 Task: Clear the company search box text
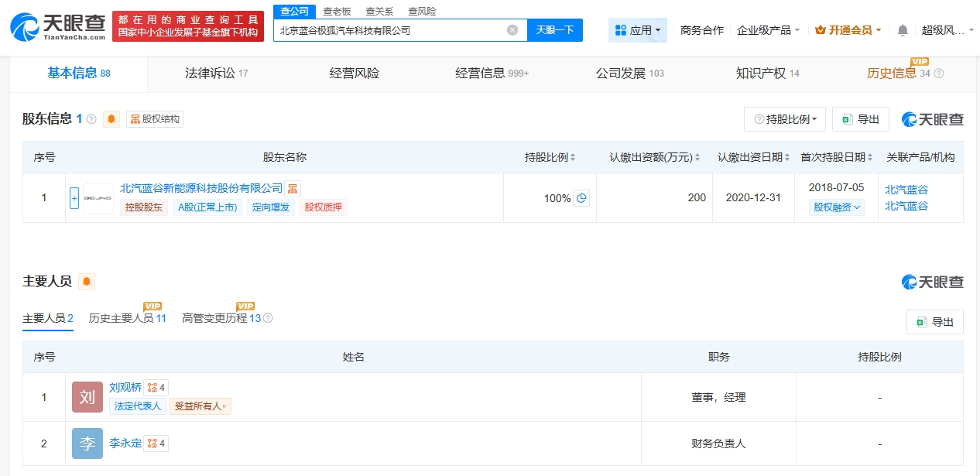point(512,30)
